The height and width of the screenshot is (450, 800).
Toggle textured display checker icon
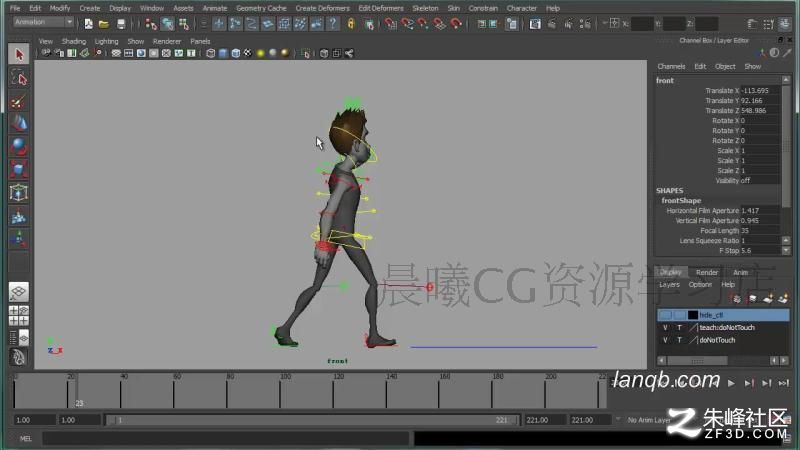[x=248, y=53]
